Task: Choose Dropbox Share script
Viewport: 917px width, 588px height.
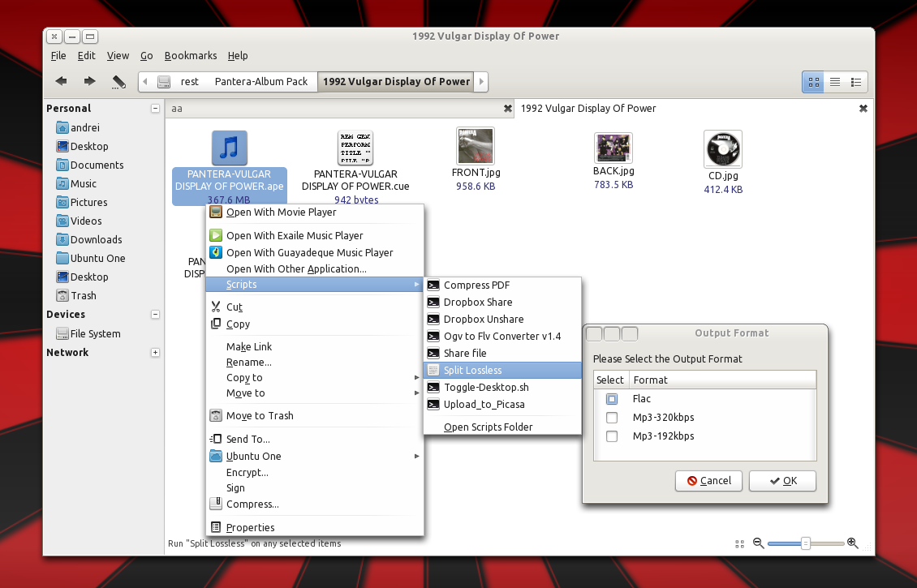Action: click(x=502, y=303)
